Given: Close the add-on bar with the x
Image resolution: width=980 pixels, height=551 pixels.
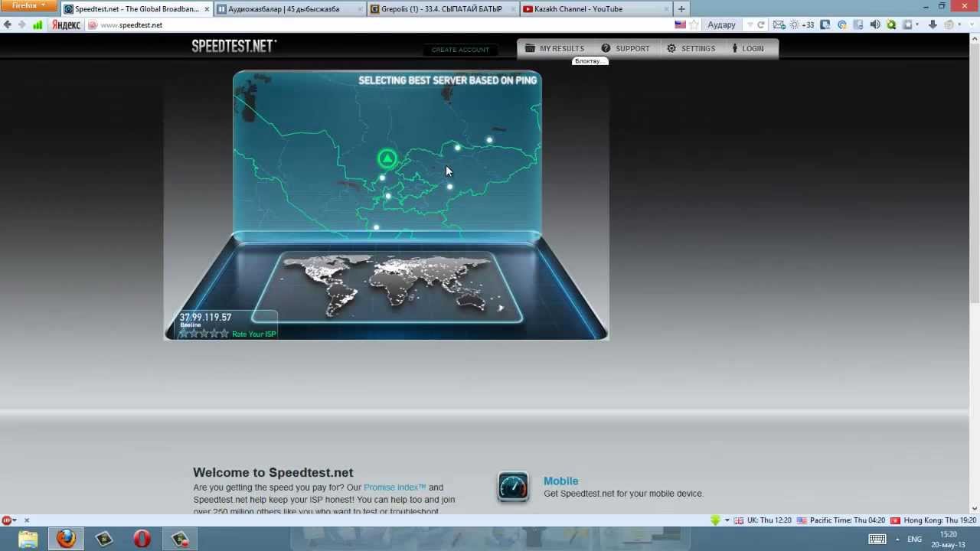Looking at the screenshot, I should tap(26, 520).
